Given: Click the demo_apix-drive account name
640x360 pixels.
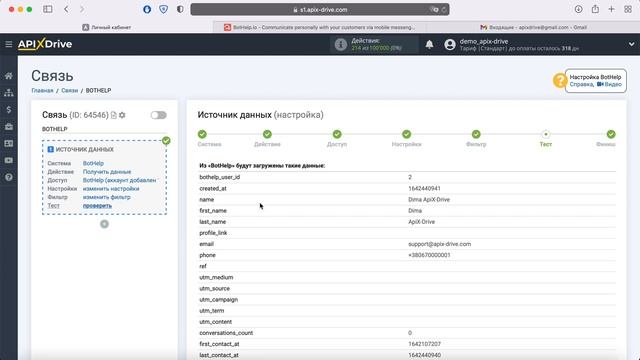Looking at the screenshot, I should [484, 41].
